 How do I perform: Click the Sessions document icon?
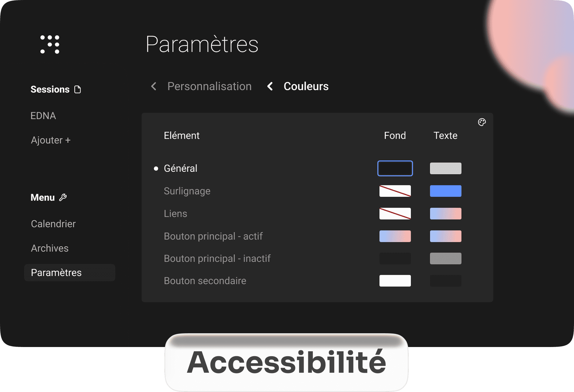point(78,89)
